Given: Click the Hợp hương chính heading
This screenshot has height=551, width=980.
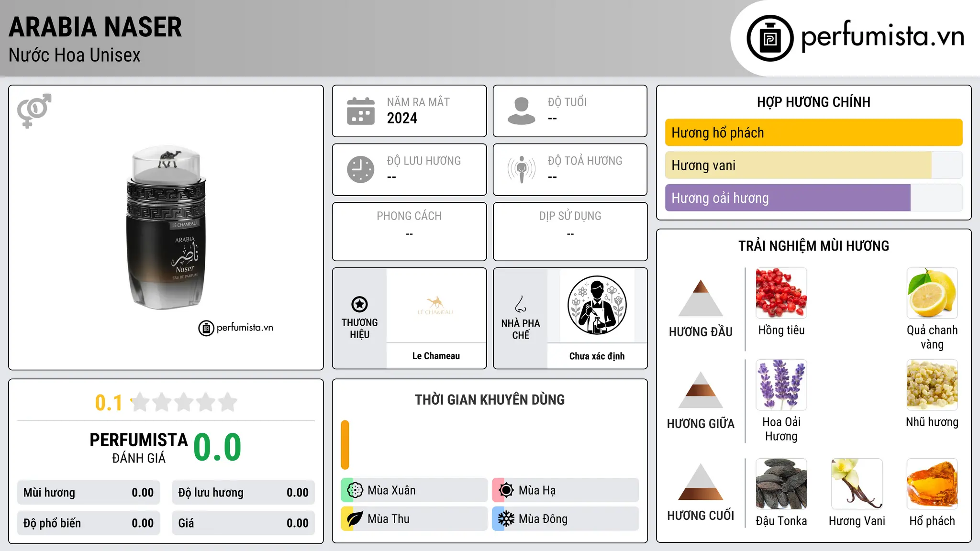Looking at the screenshot, I should click(x=813, y=102).
